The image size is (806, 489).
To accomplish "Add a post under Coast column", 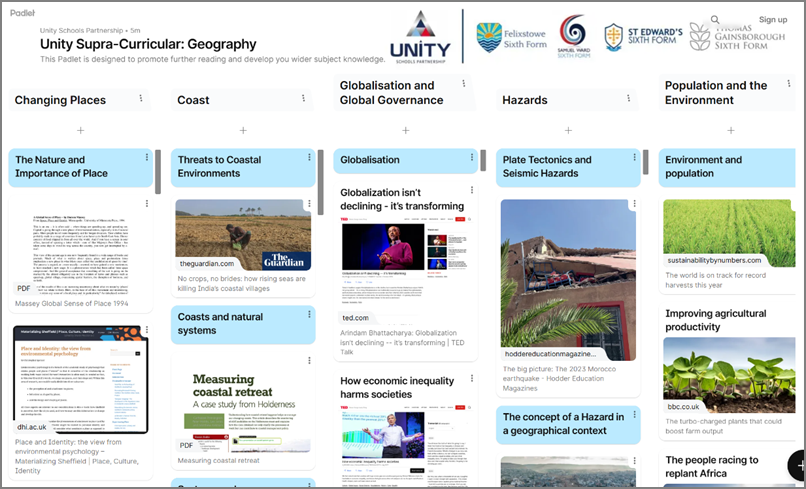I will coord(243,130).
